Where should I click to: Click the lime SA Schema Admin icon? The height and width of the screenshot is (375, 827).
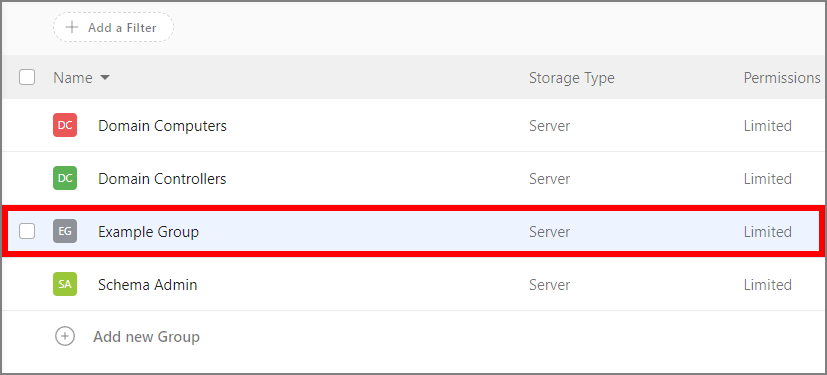65,284
